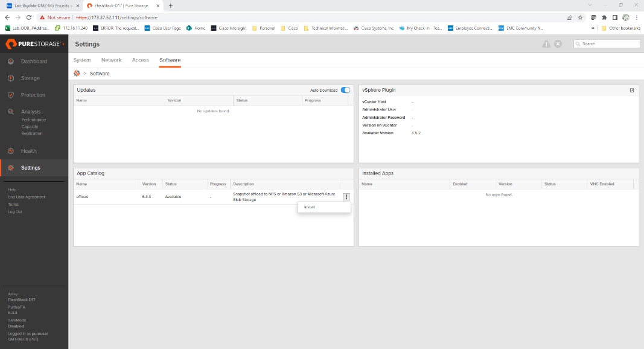Click the Settings gear icon in sidebar
This screenshot has width=644, height=349.
[11, 168]
